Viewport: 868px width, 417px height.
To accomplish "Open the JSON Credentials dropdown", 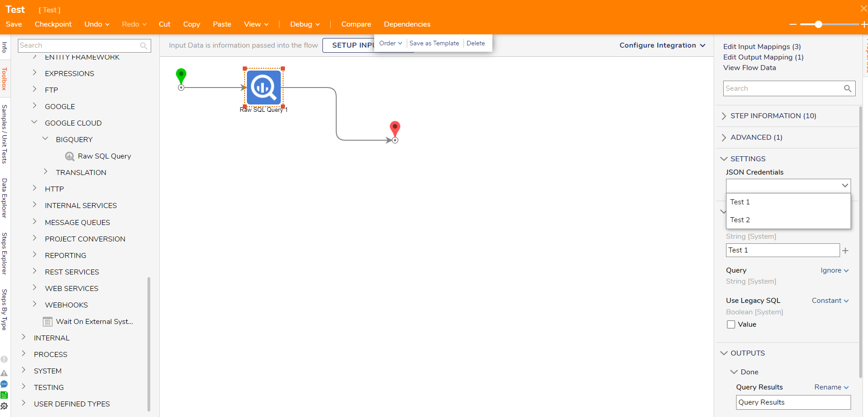I will (788, 186).
